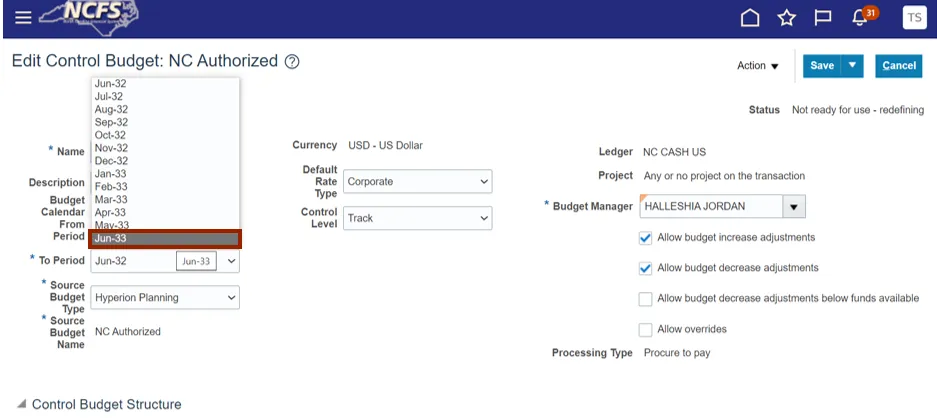Select Jun-33 from the period list
937x418 pixels.
click(x=165, y=239)
